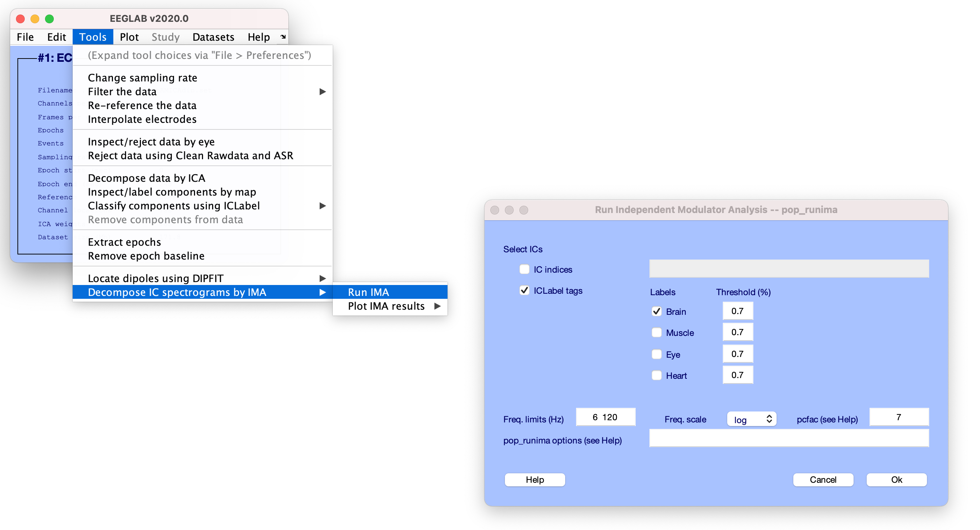
Task: Open the Datasets menu
Action: click(x=213, y=37)
